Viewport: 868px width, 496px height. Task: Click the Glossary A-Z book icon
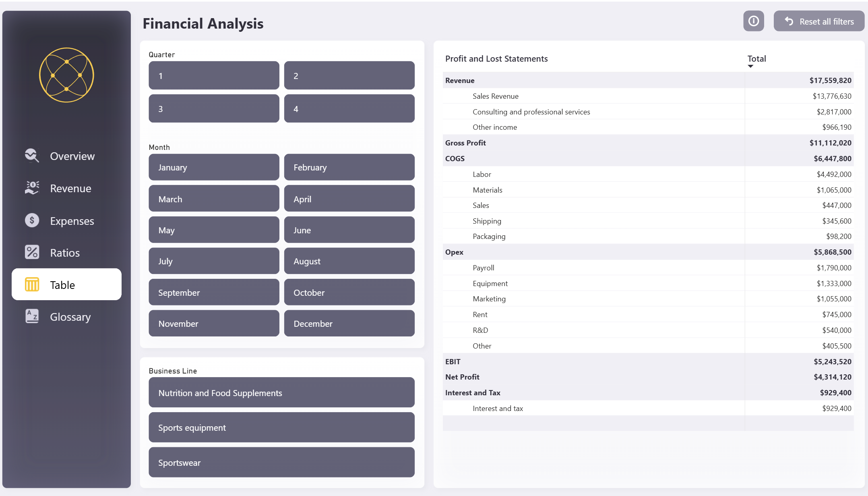[x=32, y=316]
